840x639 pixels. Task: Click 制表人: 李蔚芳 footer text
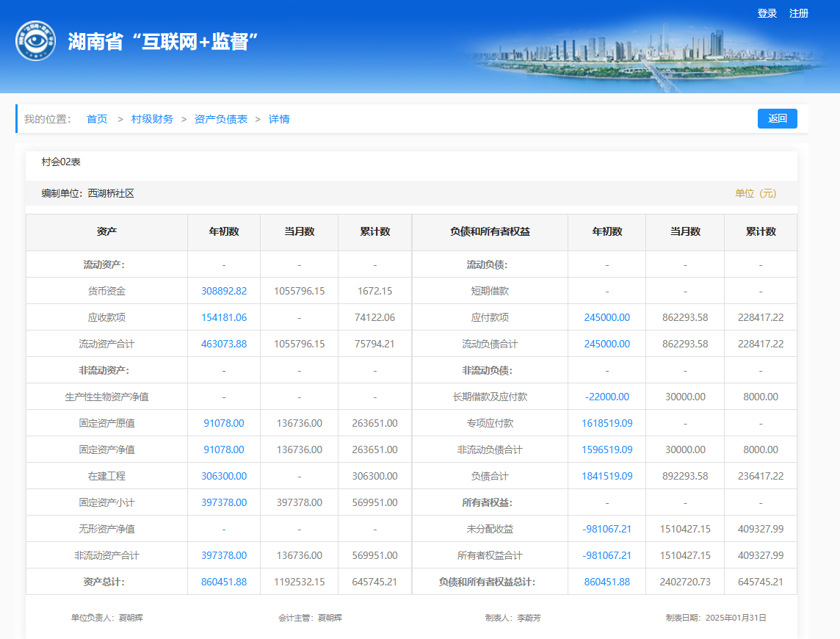point(513,618)
